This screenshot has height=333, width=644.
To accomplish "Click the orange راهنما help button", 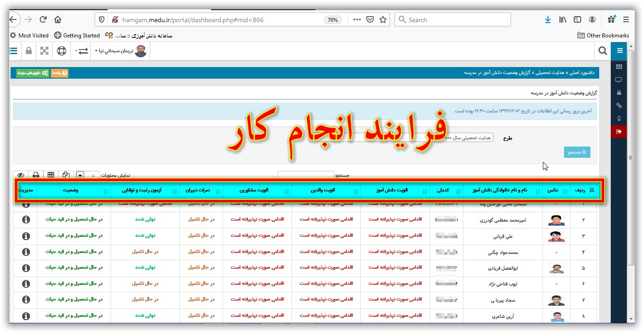I will 60,73.
